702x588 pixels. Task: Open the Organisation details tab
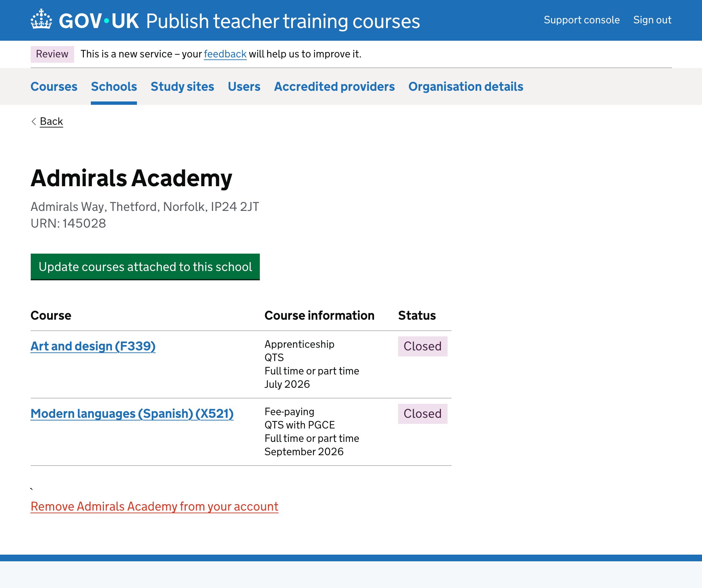click(466, 86)
